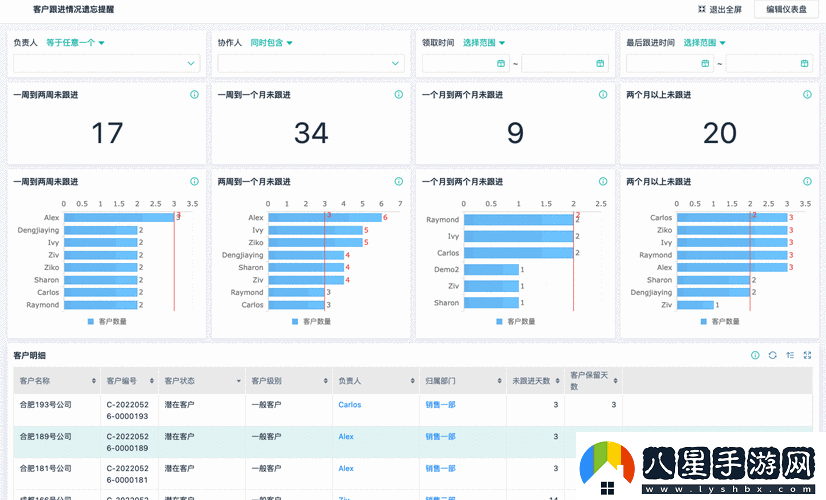Sort by the 客户级别 column arrows
Viewport: 826px width, 500px height.
tap(326, 380)
